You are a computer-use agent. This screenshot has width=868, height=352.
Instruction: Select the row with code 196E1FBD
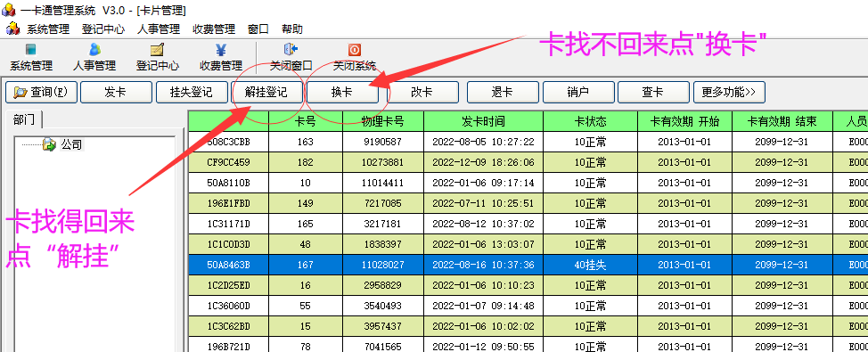pos(528,203)
